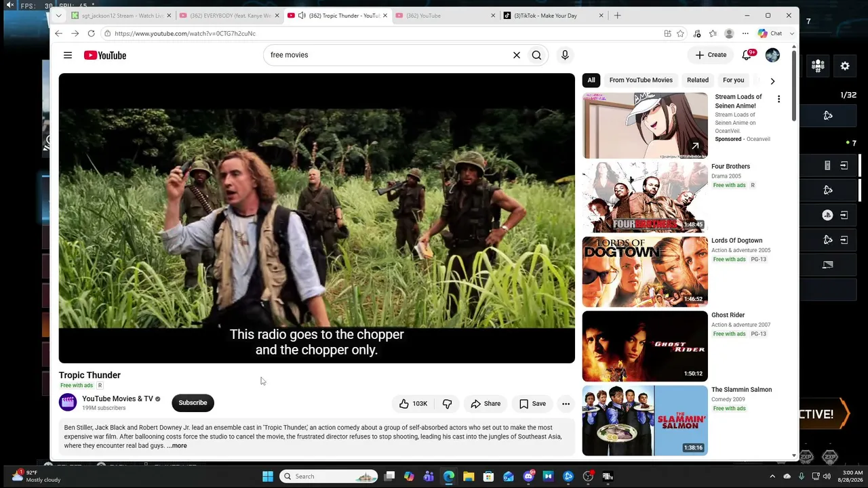The image size is (868, 488).
Task: Dislike the Tropic Thunder video
Action: click(x=447, y=404)
